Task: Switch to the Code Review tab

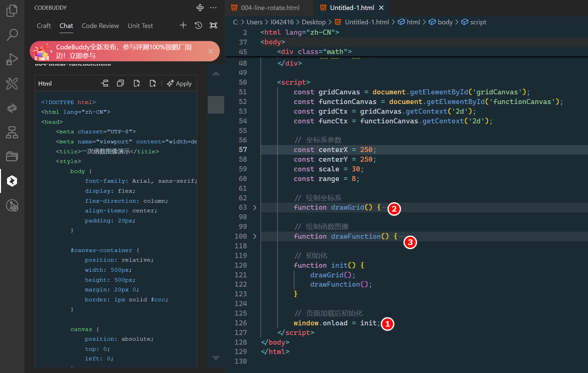Action: pos(100,26)
